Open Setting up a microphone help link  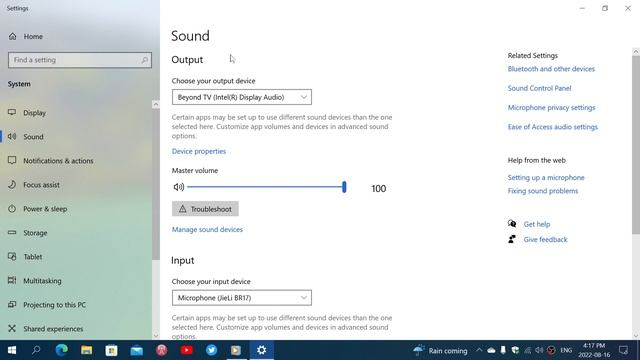pos(546,178)
